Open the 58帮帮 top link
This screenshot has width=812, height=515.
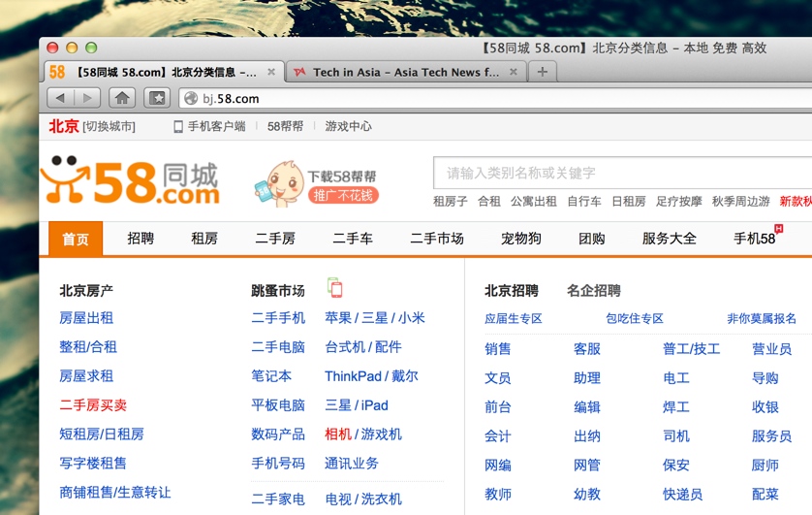coord(285,126)
